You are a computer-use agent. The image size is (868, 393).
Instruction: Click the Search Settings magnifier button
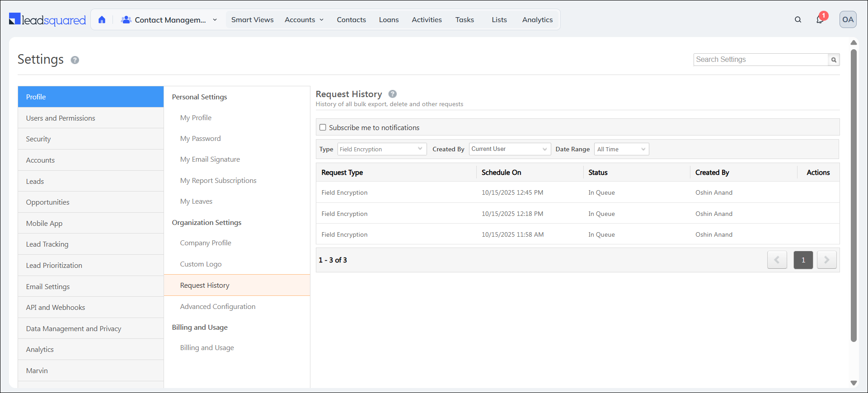[834, 60]
